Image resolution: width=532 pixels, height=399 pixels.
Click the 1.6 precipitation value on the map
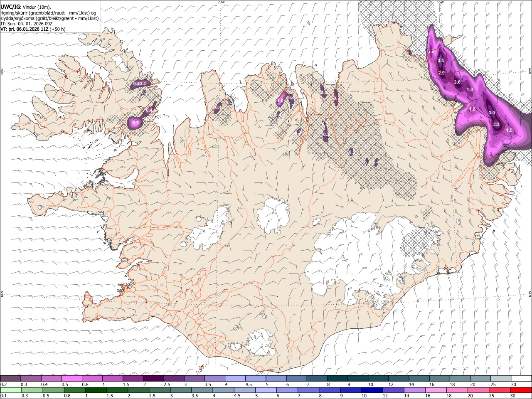(x=472, y=109)
